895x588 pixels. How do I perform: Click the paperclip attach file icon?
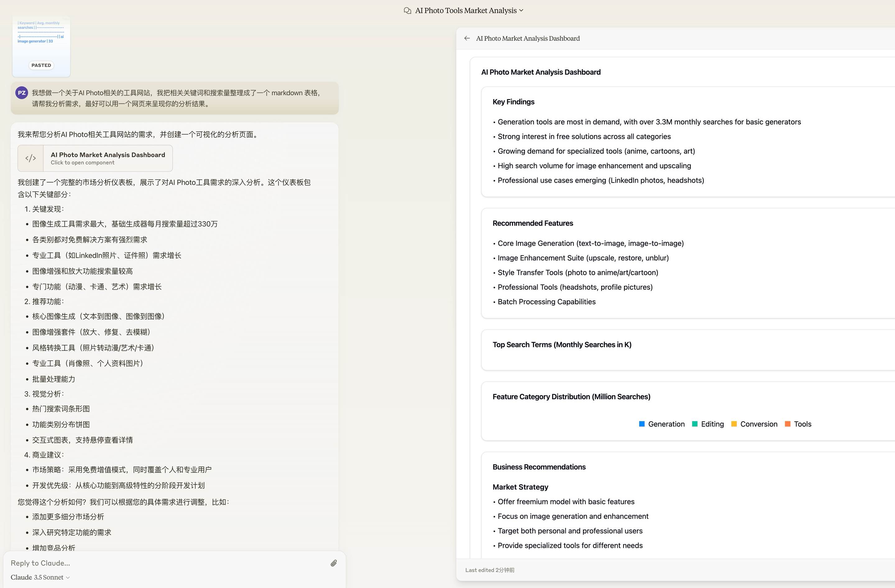333,563
